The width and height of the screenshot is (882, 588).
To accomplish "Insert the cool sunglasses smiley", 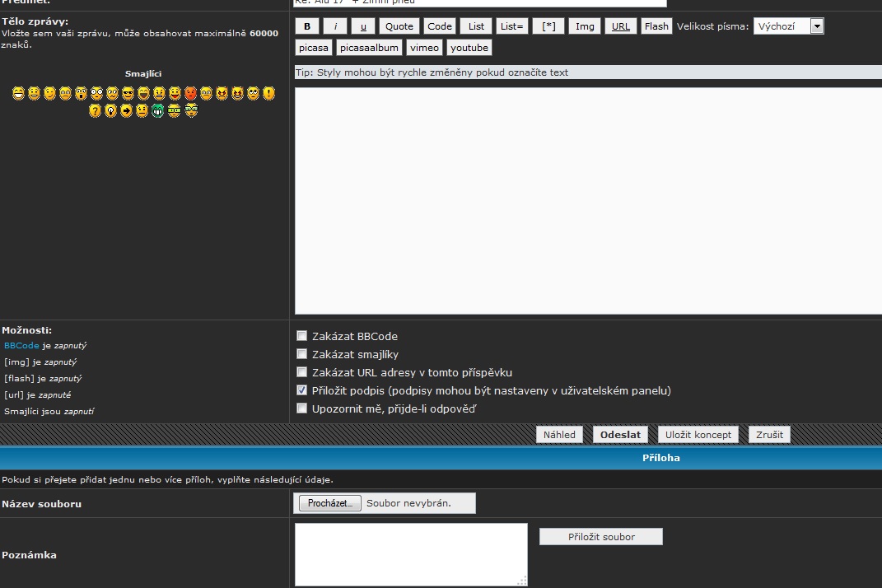I will point(128,94).
